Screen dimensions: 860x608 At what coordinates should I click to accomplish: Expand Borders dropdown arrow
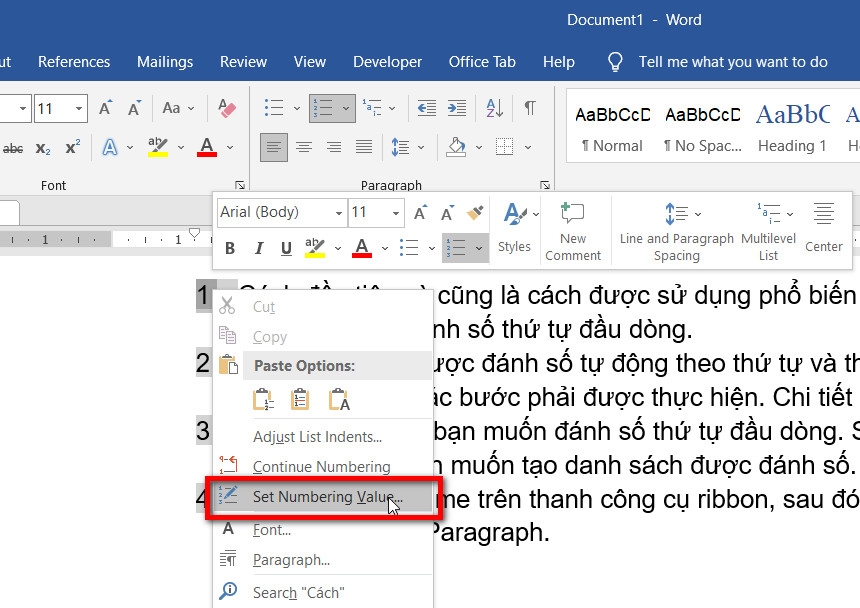pos(528,147)
